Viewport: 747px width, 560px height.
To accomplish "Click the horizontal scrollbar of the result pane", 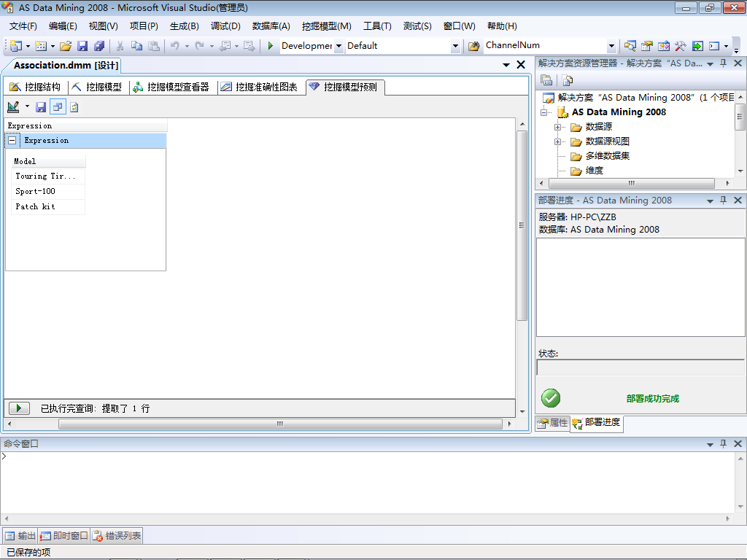I will click(280, 424).
